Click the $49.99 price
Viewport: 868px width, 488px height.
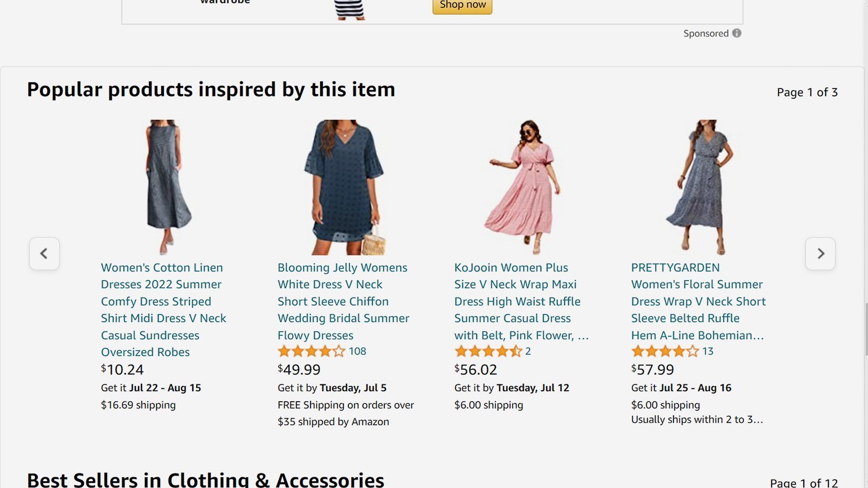(299, 370)
